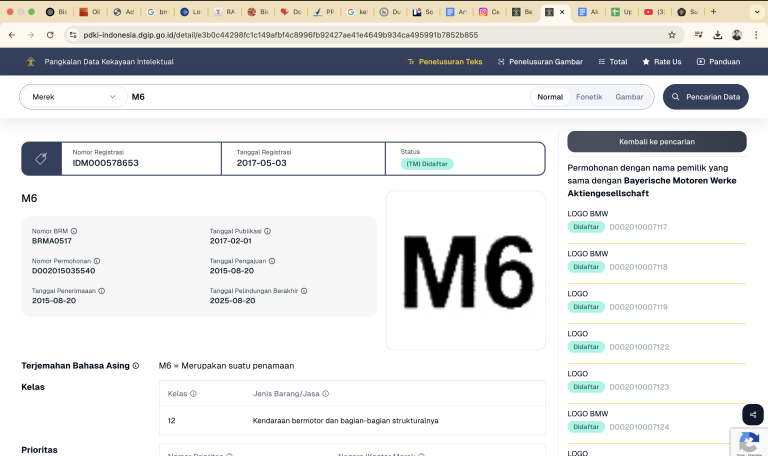Open the Chrome profile avatar
Viewport: 768px width, 456px height.
(737, 35)
